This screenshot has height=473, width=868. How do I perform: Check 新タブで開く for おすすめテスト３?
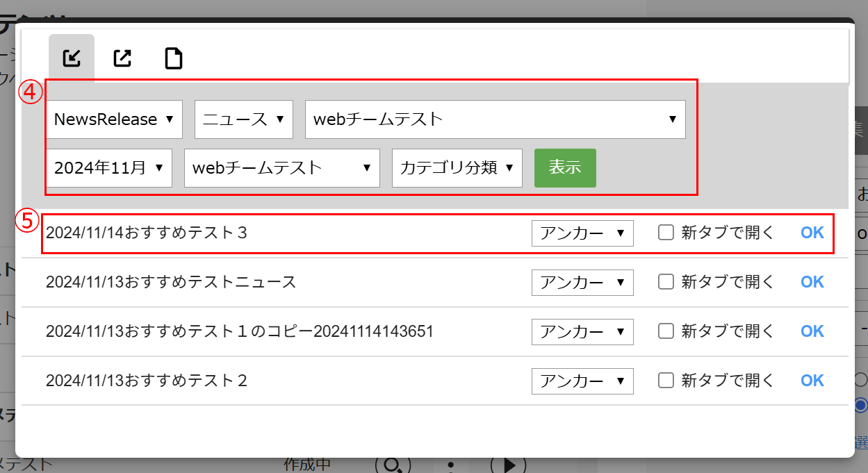tap(666, 233)
